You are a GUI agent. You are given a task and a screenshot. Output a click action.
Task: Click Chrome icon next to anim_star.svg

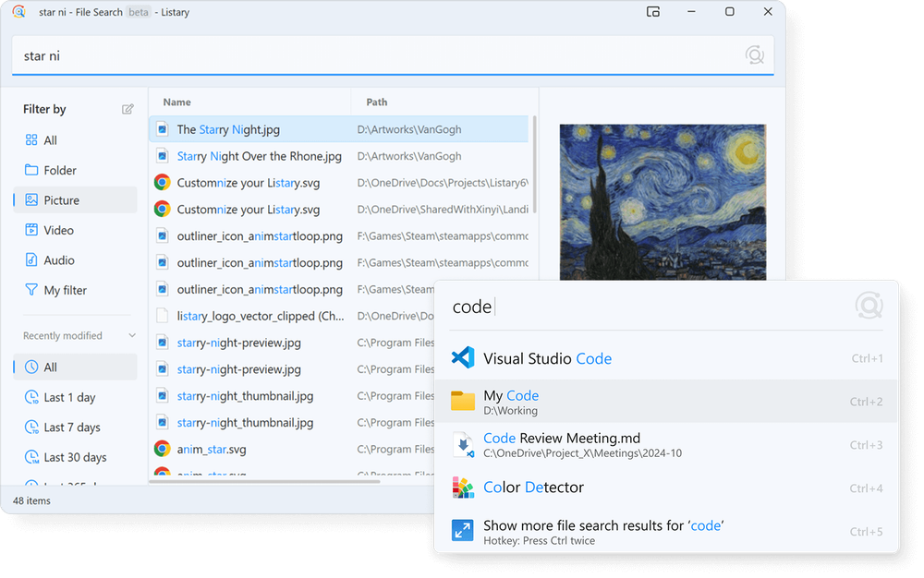tap(162, 449)
